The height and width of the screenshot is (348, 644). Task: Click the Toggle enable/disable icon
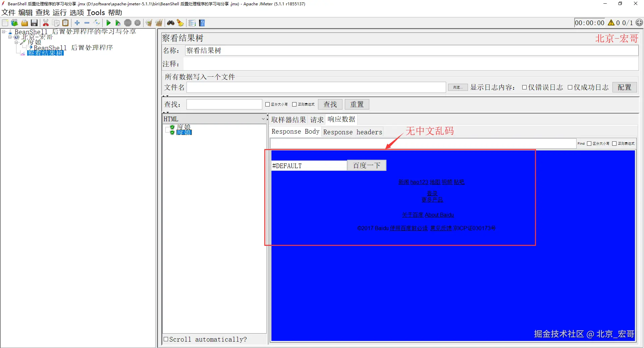(97, 23)
